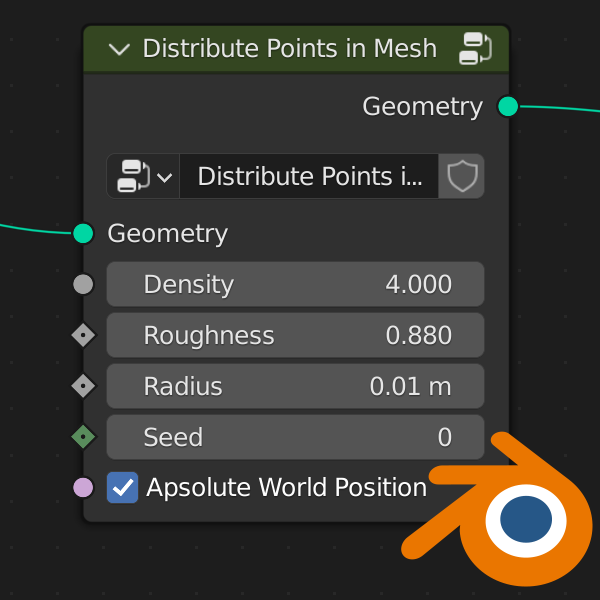The height and width of the screenshot is (600, 600).
Task: Adjust the Roughness 0.880 field
Action: [x=295, y=335]
